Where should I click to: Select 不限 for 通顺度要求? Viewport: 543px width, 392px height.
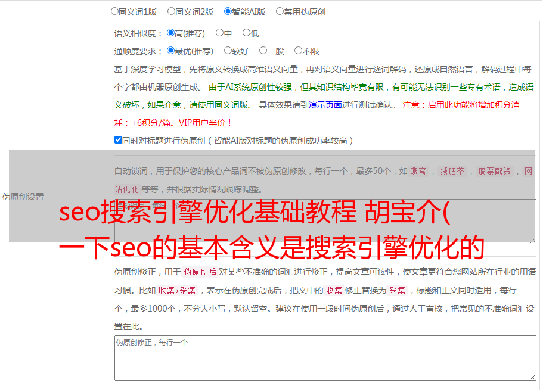pyautogui.click(x=298, y=51)
